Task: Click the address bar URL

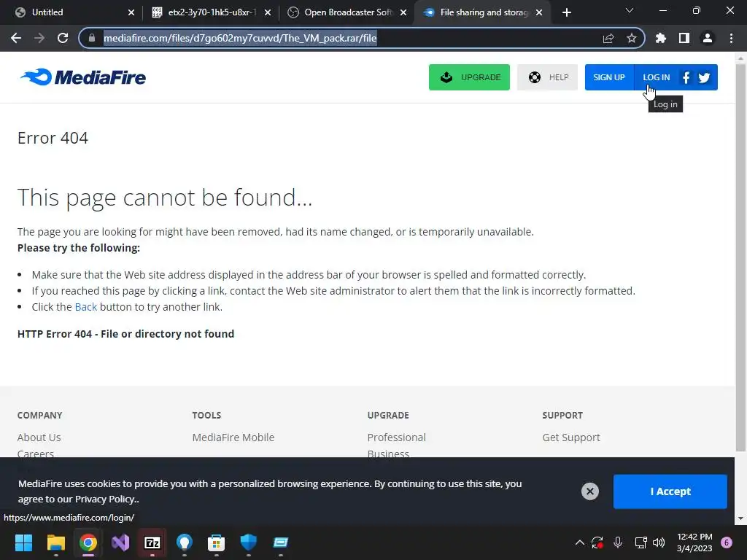Action: [240, 38]
